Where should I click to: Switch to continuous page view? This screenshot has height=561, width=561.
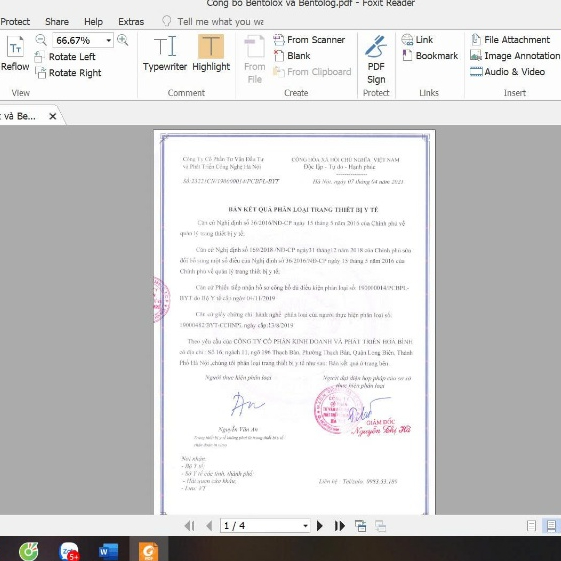(x=551, y=526)
